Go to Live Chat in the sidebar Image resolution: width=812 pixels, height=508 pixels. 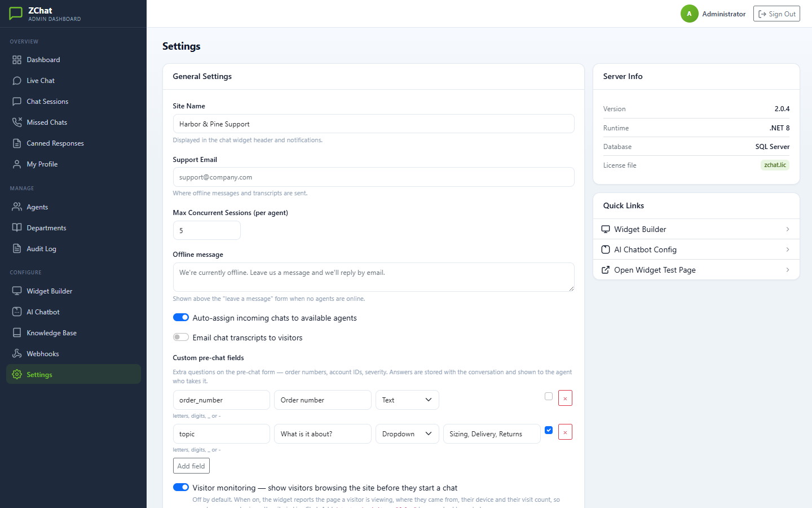click(x=73, y=81)
